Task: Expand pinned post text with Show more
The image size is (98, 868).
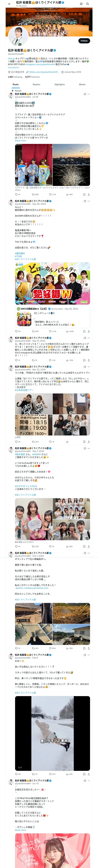Action: point(20,140)
